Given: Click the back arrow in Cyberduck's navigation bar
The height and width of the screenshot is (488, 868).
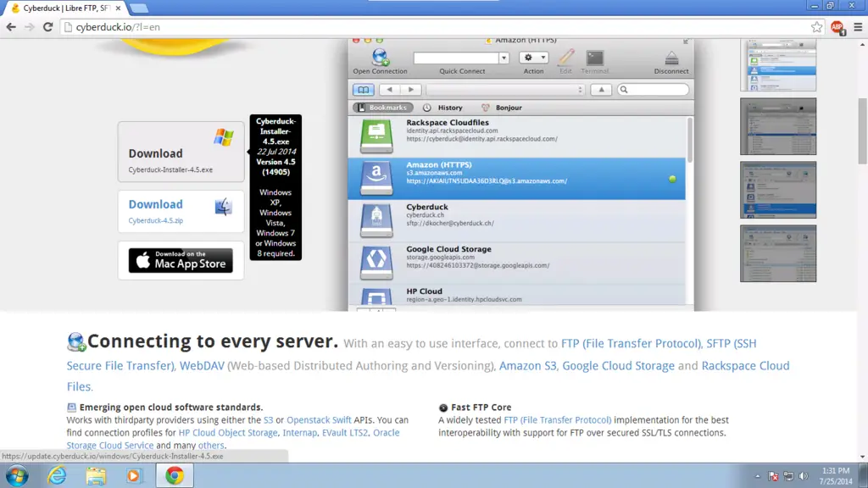Looking at the screenshot, I should pos(390,90).
